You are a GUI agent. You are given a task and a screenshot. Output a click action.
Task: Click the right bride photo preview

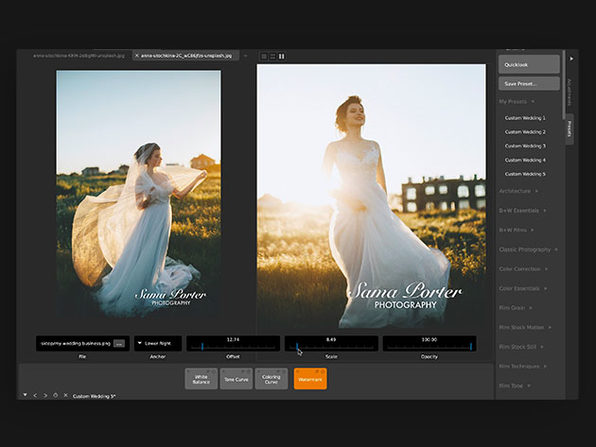(x=371, y=196)
